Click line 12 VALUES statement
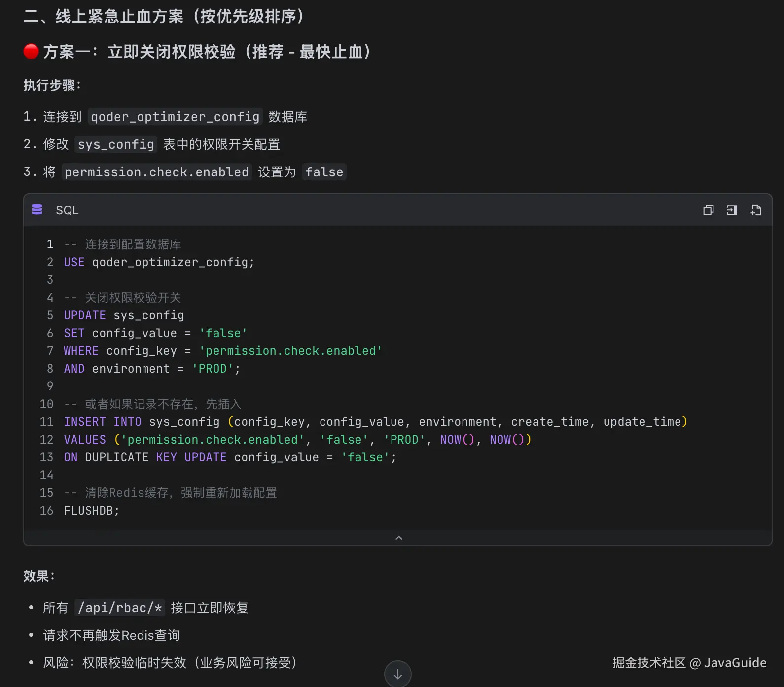The image size is (784, 687). (x=298, y=440)
